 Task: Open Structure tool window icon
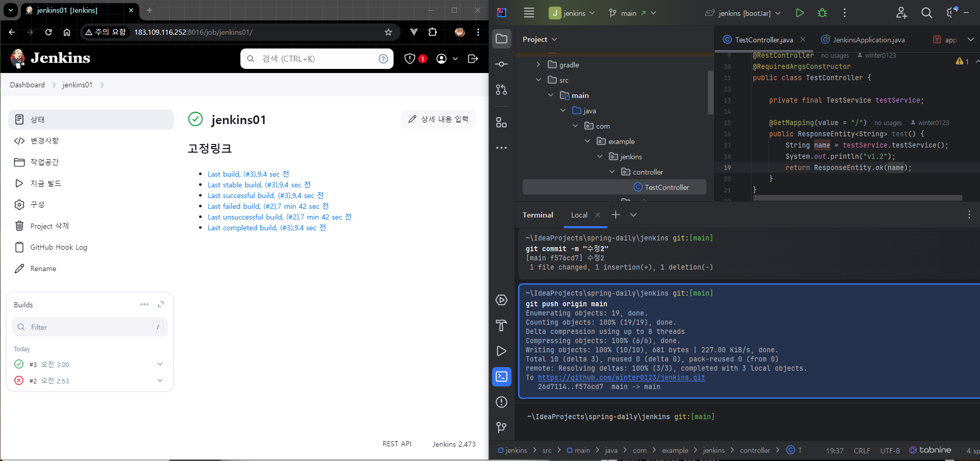click(502, 122)
